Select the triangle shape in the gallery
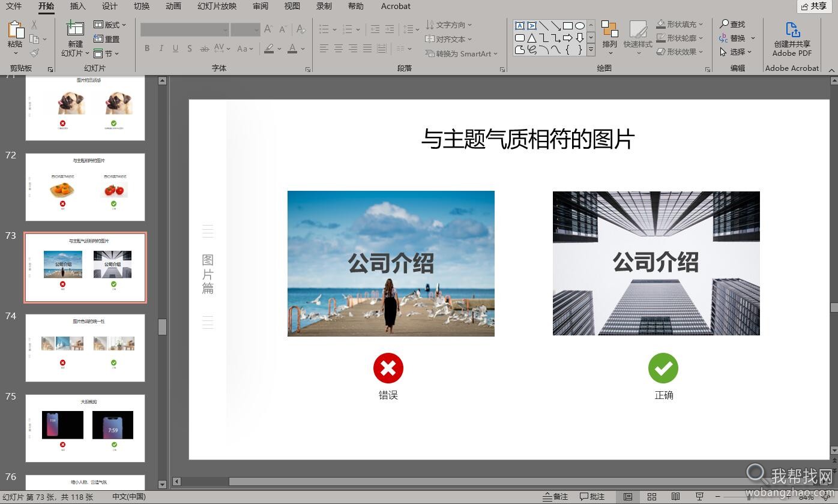The height and width of the screenshot is (504, 838). [x=531, y=38]
